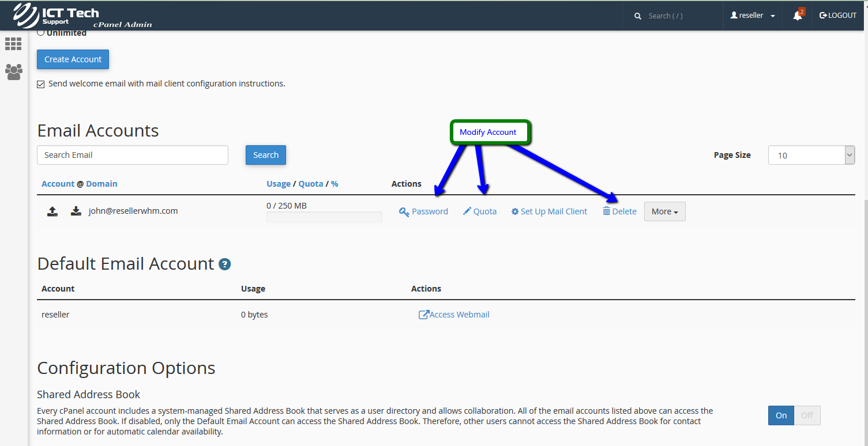The width and height of the screenshot is (868, 446).
Task: Uncheck the send welcome email checkbox
Action: (41, 84)
